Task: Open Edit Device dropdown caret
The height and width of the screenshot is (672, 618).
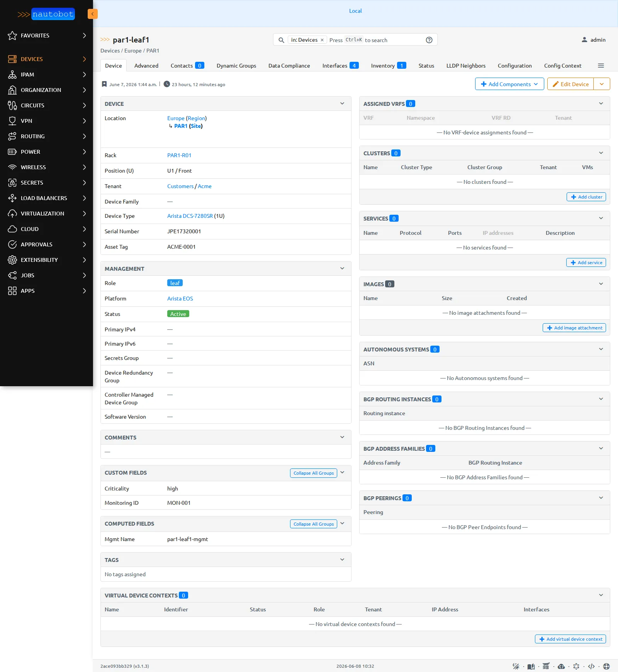Action: pyautogui.click(x=602, y=84)
